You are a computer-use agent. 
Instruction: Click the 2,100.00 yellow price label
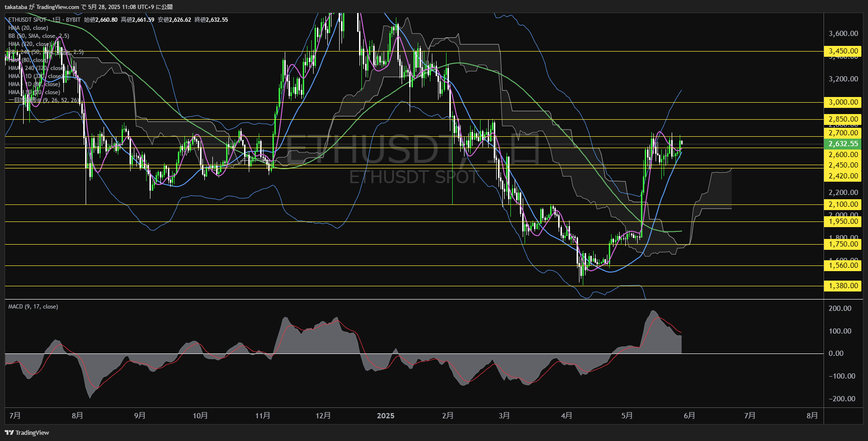[842, 204]
